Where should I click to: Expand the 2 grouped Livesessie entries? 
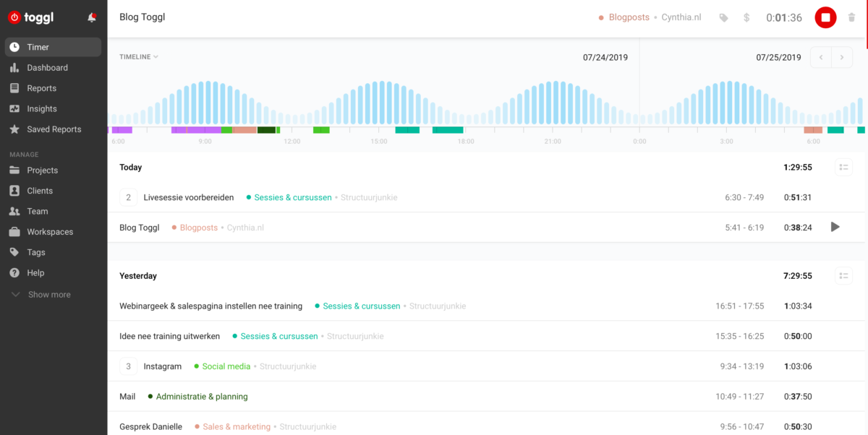128,197
